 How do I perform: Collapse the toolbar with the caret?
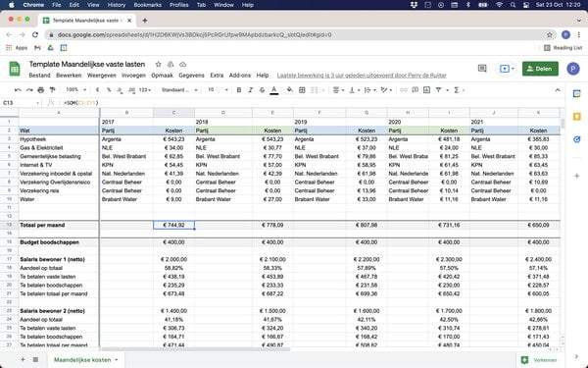coord(558,90)
